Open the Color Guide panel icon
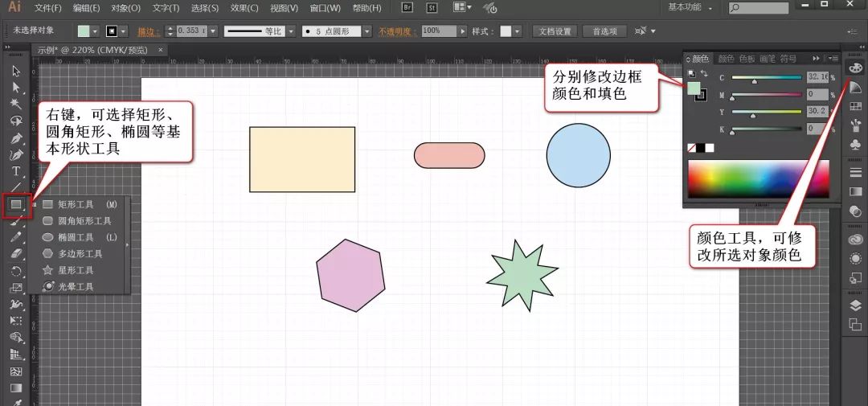 click(855, 86)
